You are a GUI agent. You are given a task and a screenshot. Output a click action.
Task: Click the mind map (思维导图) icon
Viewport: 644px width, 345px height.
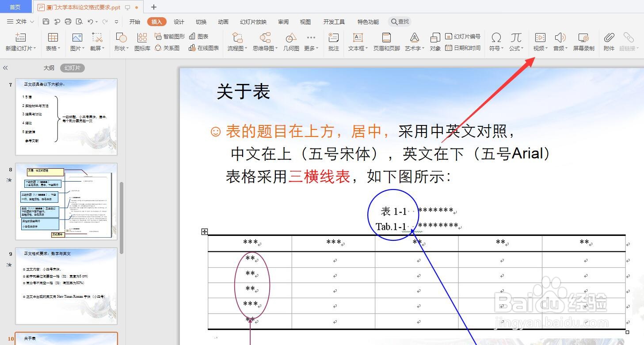[265, 38]
